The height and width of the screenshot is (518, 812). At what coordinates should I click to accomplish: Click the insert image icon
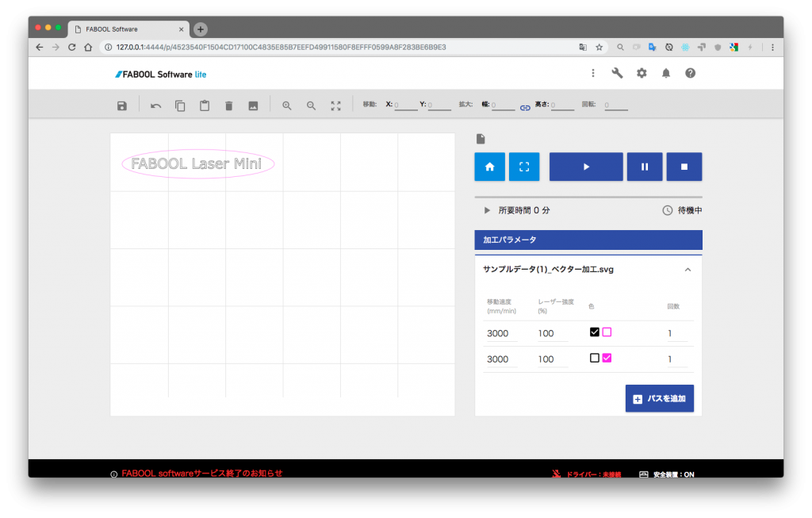coord(253,106)
